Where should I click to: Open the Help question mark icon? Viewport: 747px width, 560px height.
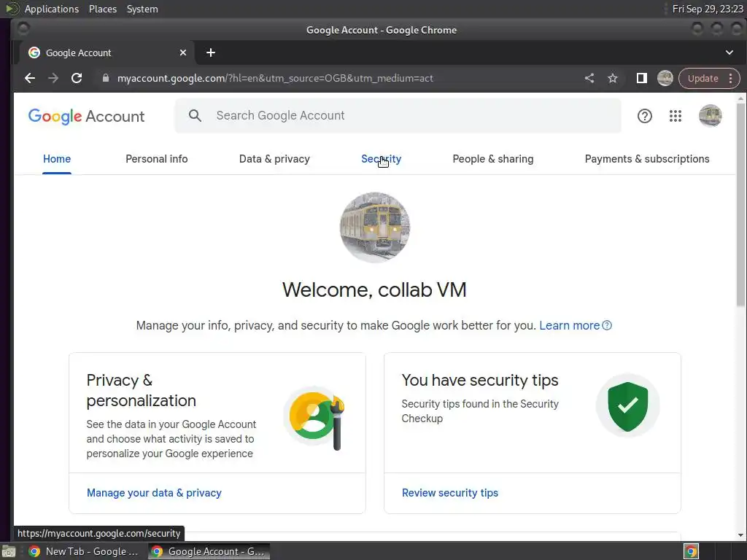point(645,116)
